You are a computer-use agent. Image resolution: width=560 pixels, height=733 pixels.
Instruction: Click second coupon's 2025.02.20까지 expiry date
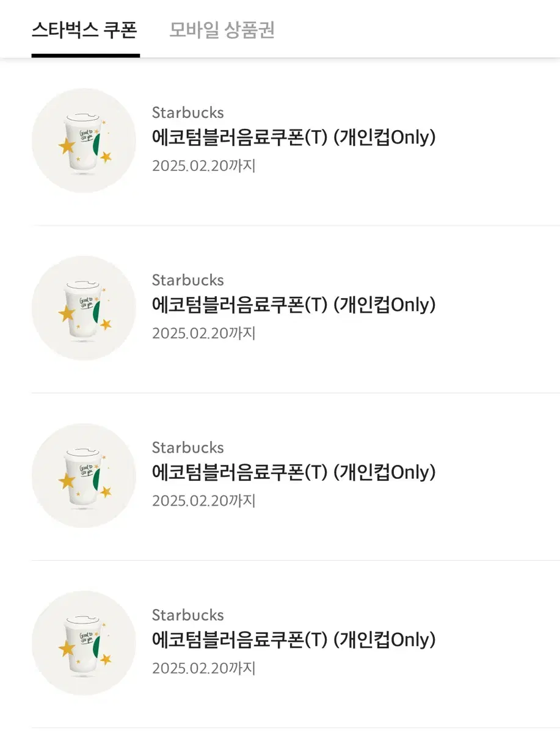pos(204,334)
